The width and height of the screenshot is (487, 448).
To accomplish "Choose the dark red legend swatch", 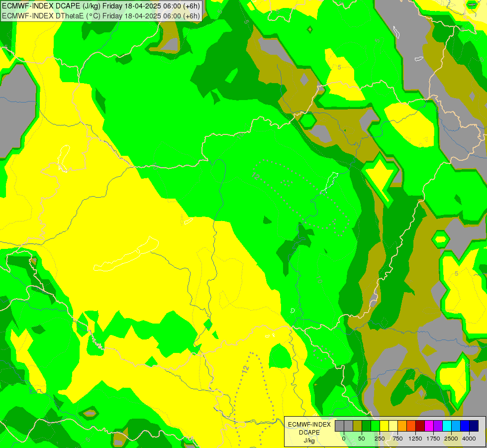I will 420,426.
